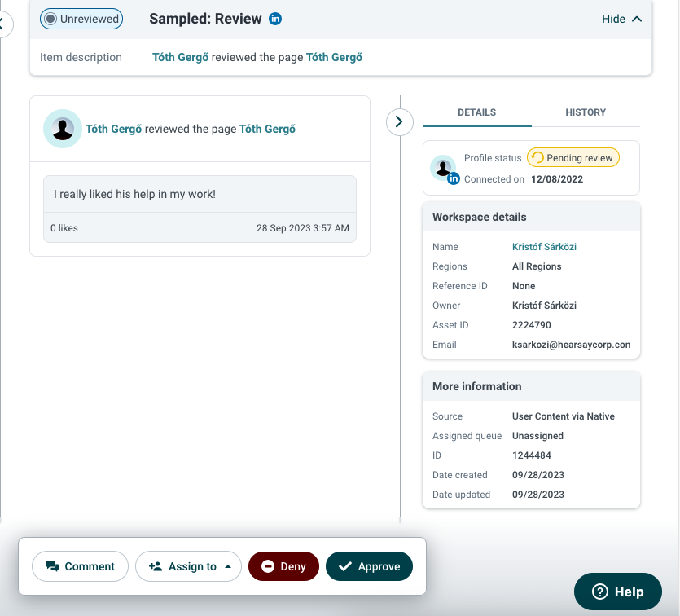Collapse the details side panel arrow
The height and width of the screenshot is (616, 680).
399,122
